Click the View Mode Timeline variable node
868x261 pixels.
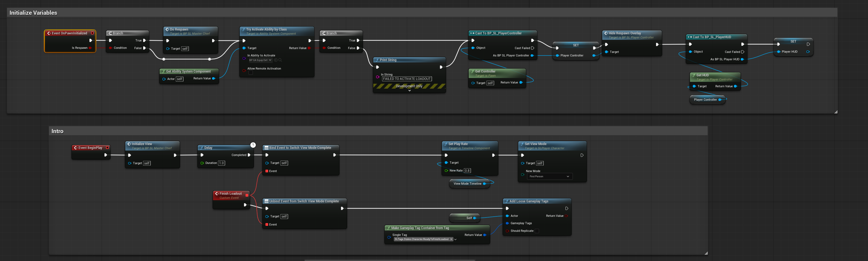click(469, 184)
